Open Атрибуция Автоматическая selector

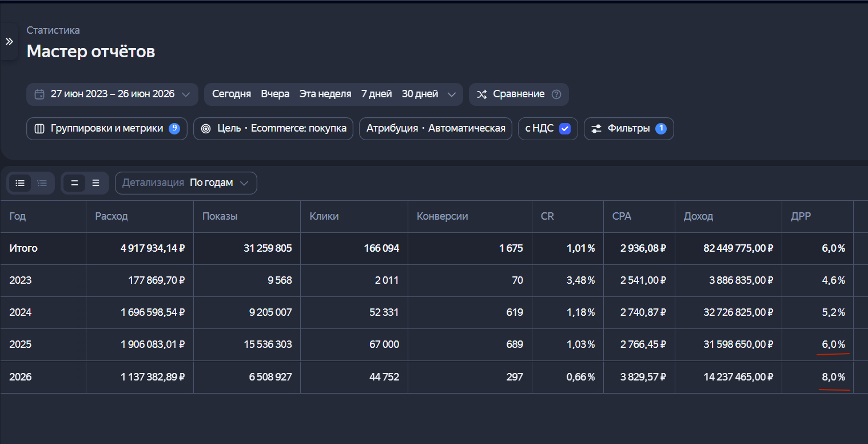click(x=436, y=129)
